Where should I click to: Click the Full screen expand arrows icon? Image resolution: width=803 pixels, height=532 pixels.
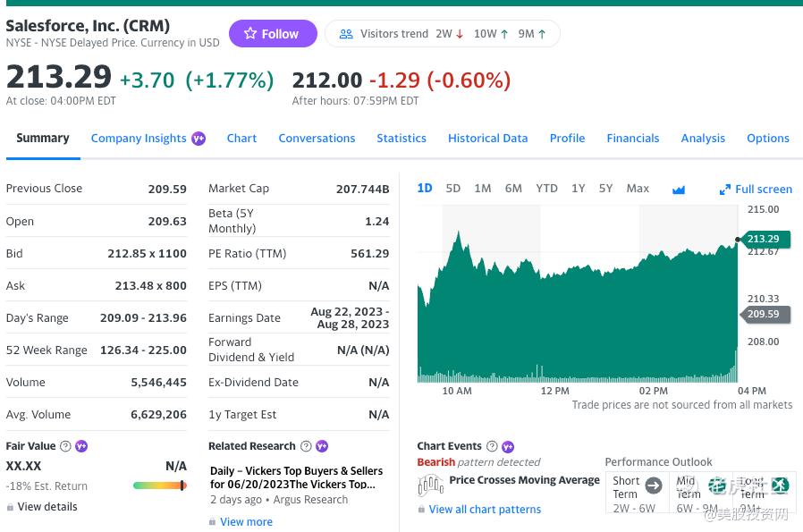coord(725,190)
